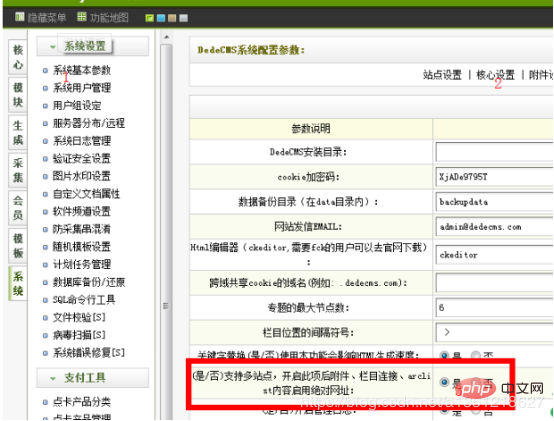Viewport: 554px width, 421px height.
Task: Open 数据库备份/还原 menu item
Action: pyautogui.click(x=89, y=282)
